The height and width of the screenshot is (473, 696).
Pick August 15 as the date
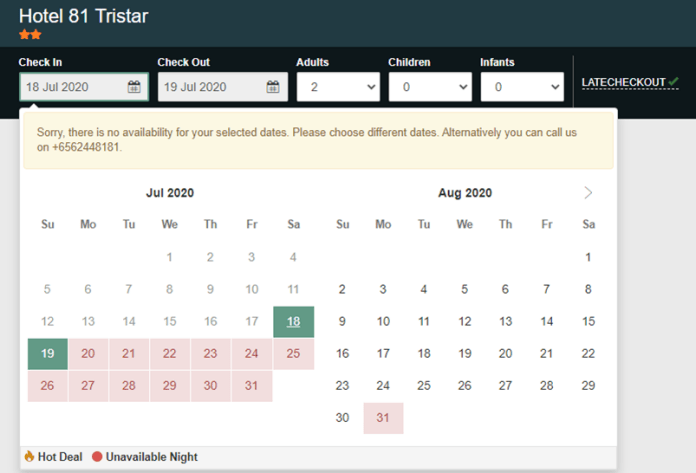[588, 322]
